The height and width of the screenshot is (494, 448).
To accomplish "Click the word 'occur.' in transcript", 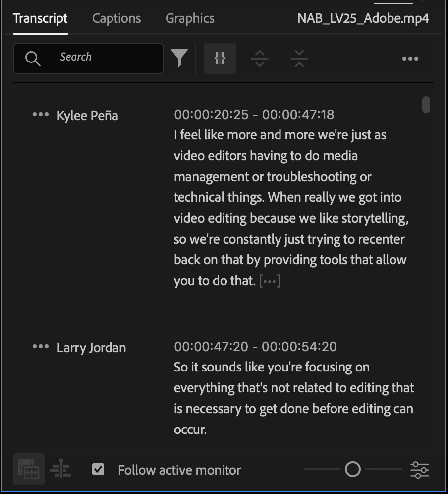I will coord(190,430).
